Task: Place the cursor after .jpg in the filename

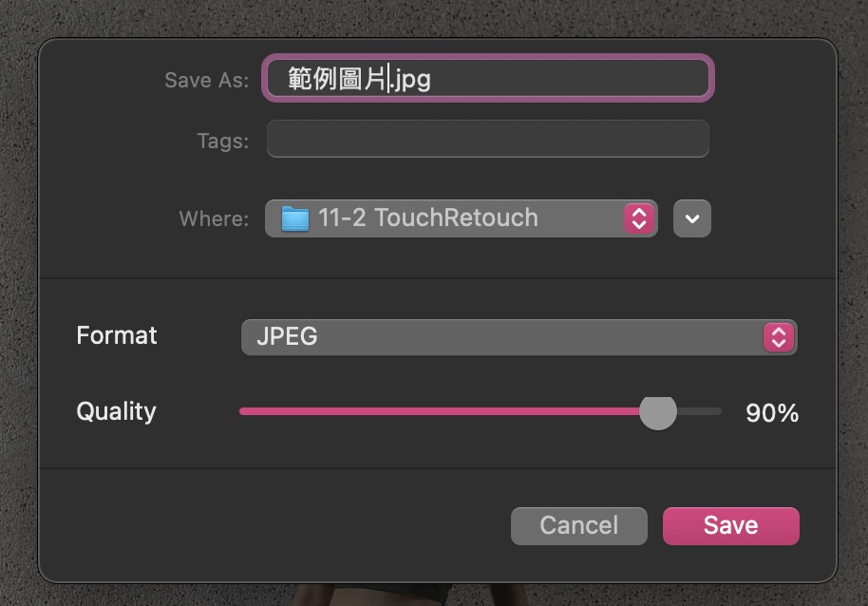Action: coord(432,79)
